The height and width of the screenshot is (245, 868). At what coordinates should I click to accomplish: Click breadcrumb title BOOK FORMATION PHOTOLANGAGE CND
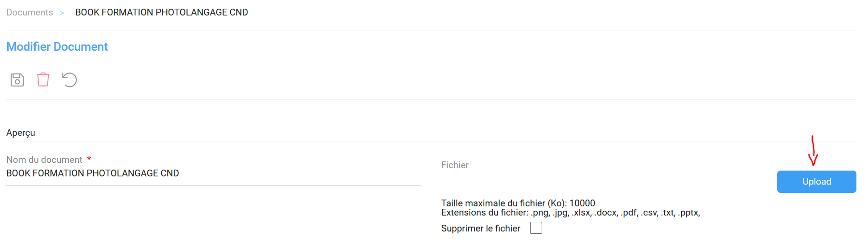coord(161,13)
